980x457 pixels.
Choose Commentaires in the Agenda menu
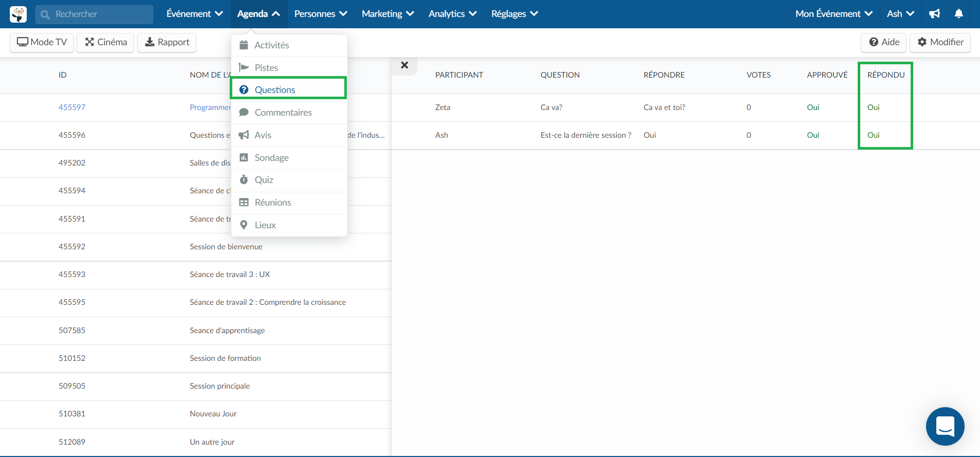point(289,113)
